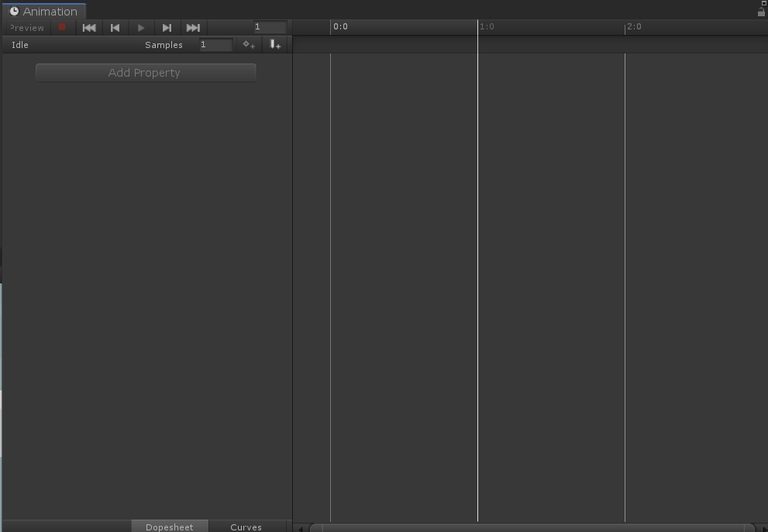Step back to the previous keyframe

(x=115, y=27)
